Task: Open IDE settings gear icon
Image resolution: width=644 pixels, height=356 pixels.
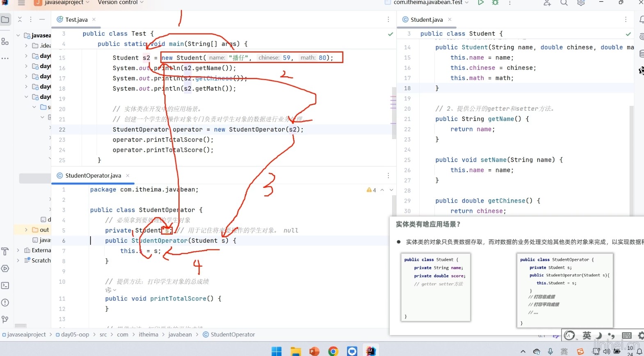Action: tap(581, 3)
